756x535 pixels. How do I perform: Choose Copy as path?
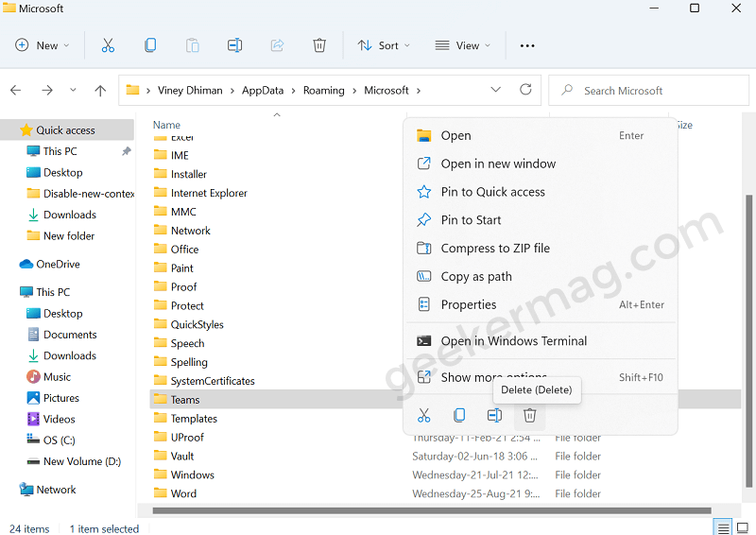(540, 276)
